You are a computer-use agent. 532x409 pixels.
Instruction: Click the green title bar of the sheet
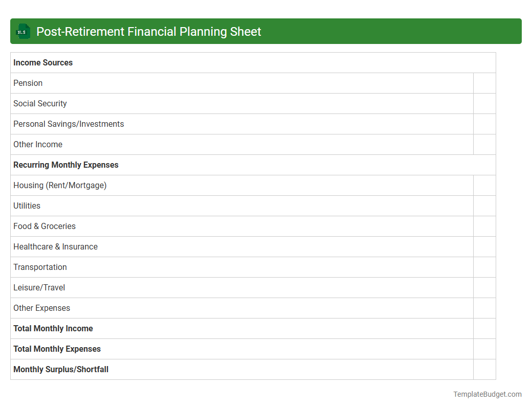266,31
